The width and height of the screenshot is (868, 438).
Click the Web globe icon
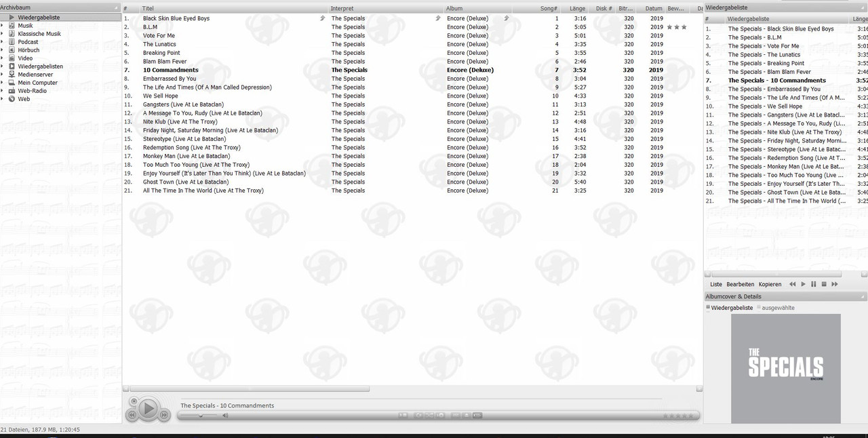[12, 98]
